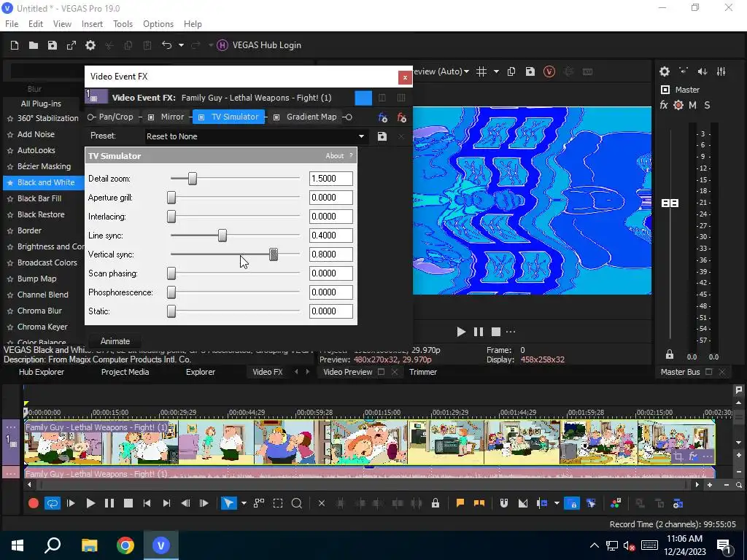Screen dimensions: 747x560
Task: Click the Undo arrow icon
Action: coord(166,45)
